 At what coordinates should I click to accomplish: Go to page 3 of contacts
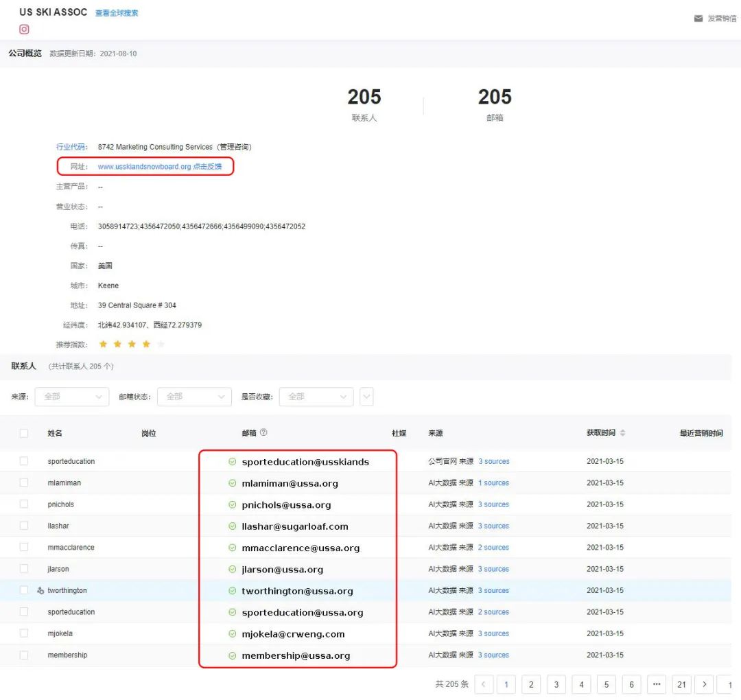(556, 684)
